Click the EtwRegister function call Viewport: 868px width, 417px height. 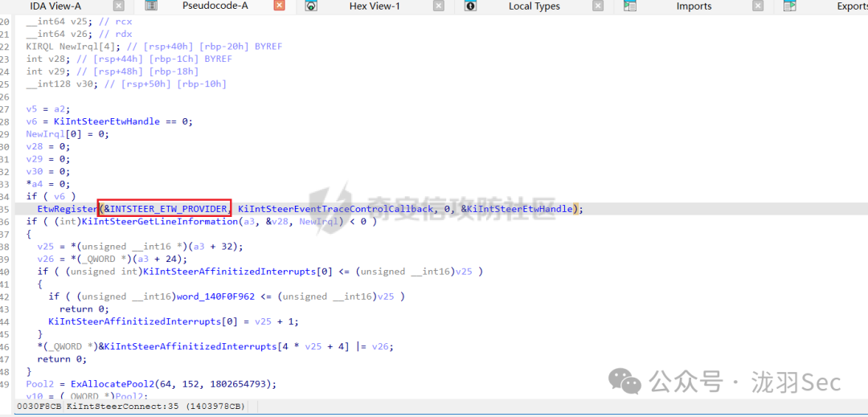coord(68,209)
